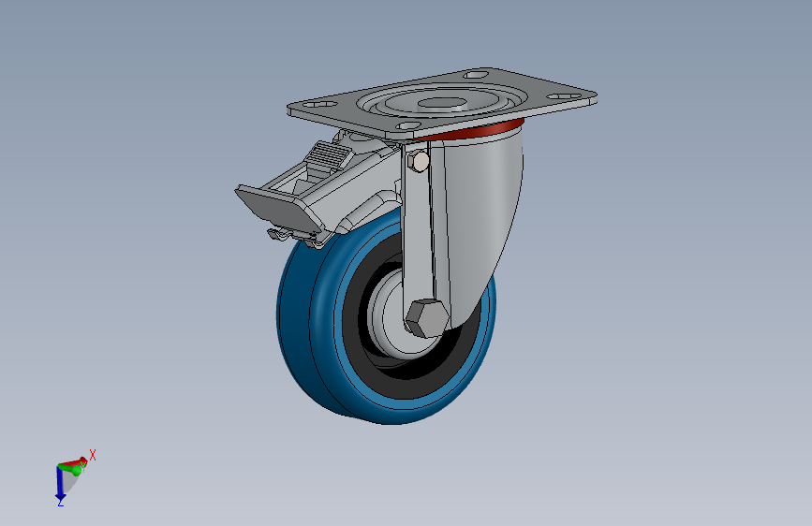Select the brake pedal lever on the caster

click(279, 207)
